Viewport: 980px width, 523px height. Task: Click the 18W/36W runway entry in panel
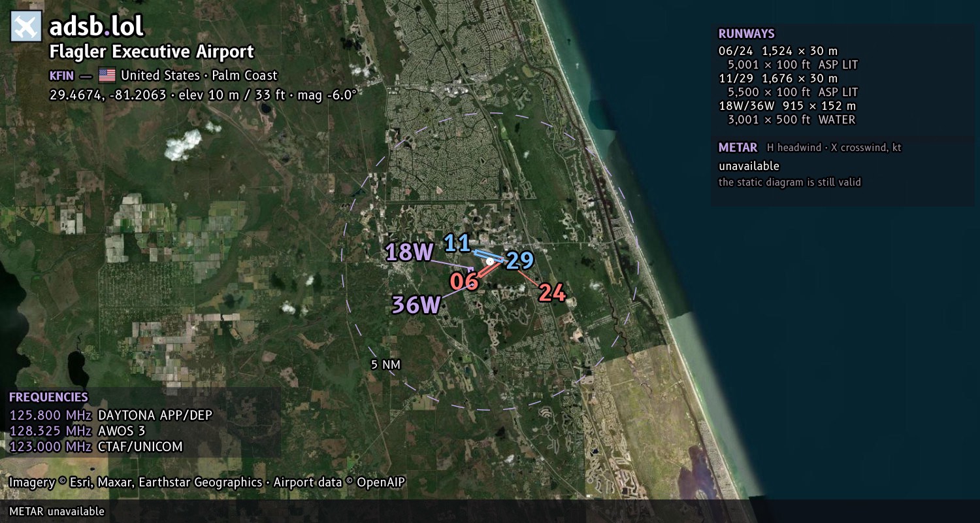(x=787, y=106)
